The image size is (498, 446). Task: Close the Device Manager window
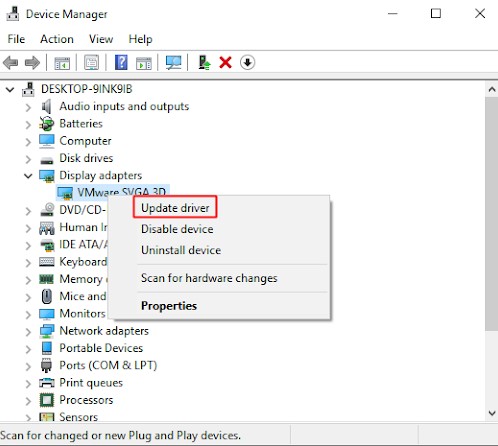tap(480, 14)
